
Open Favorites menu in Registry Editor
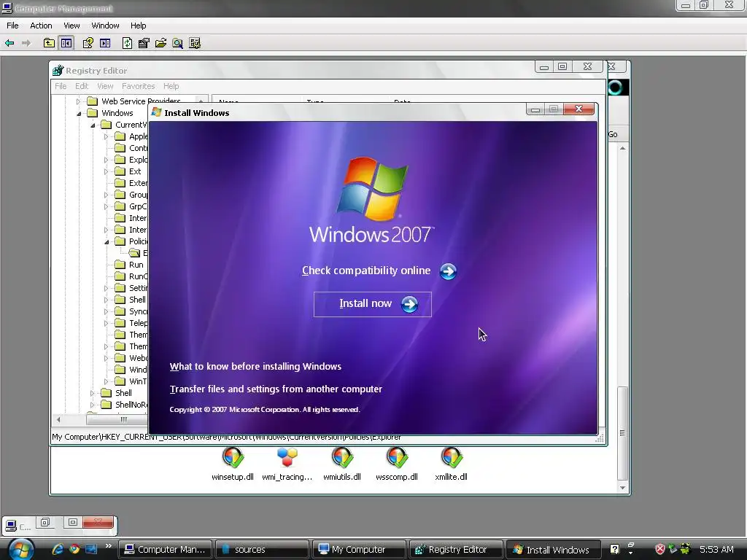coord(138,86)
